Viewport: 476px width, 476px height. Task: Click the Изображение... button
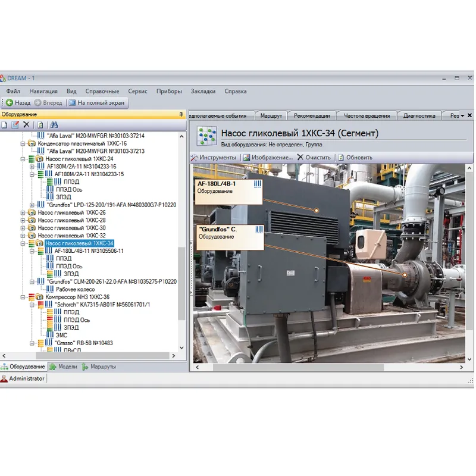tap(268, 158)
